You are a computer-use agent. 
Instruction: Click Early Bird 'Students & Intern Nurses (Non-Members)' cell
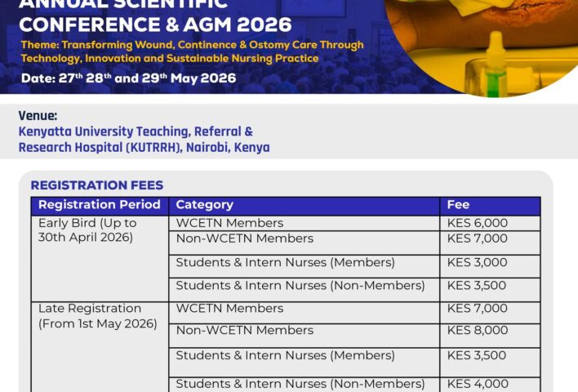(305, 289)
